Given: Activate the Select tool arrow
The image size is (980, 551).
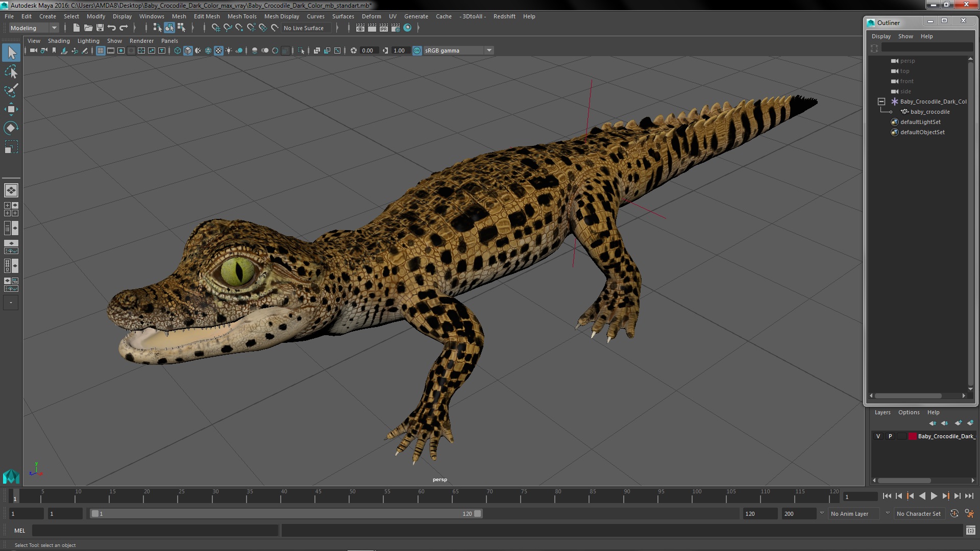Looking at the screenshot, I should tap(11, 53).
